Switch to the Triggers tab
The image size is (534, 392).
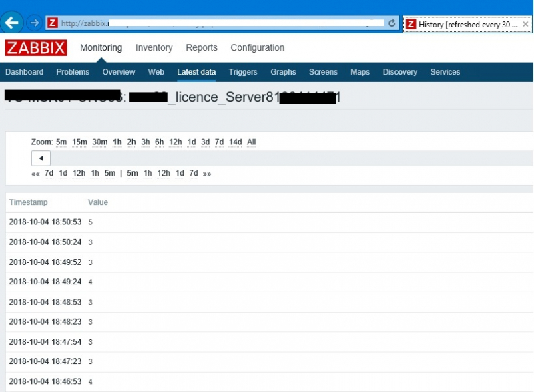click(242, 72)
